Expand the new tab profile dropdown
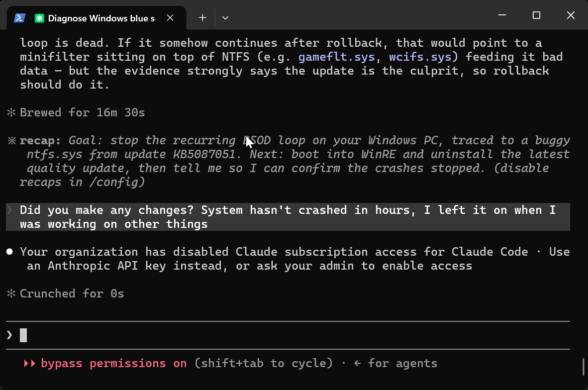 (225, 17)
